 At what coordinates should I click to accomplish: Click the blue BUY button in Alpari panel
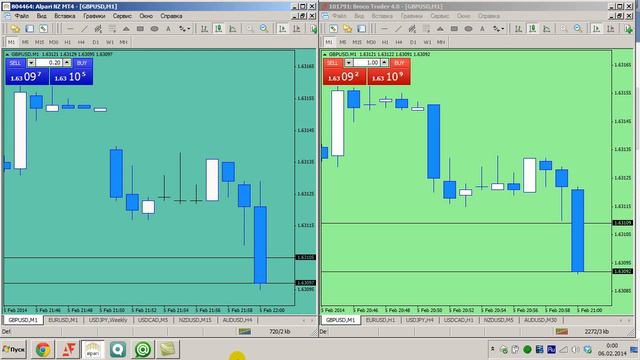(82, 63)
